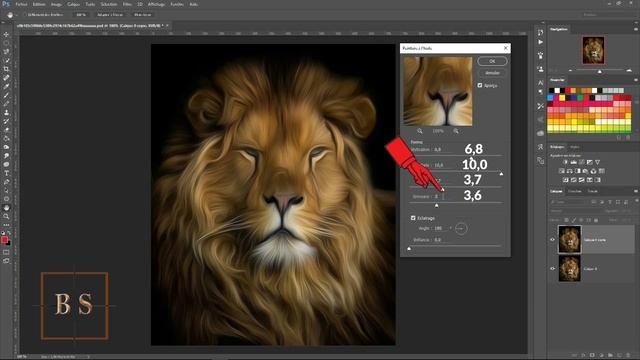
Task: Click the Navigation zoom slider handle
Action: click(x=600, y=71)
